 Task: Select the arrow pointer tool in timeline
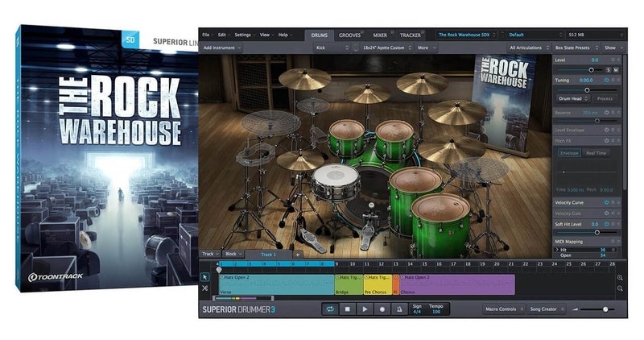[x=205, y=277]
